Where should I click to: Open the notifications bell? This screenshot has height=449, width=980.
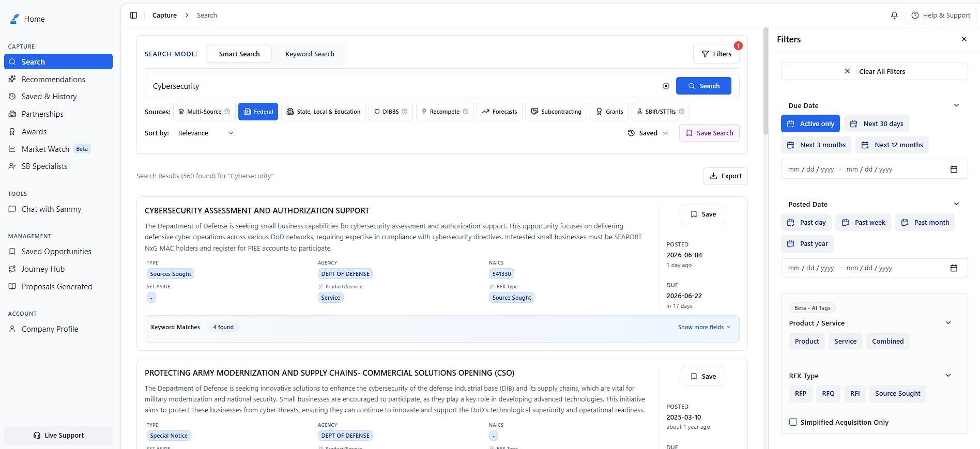pos(894,16)
